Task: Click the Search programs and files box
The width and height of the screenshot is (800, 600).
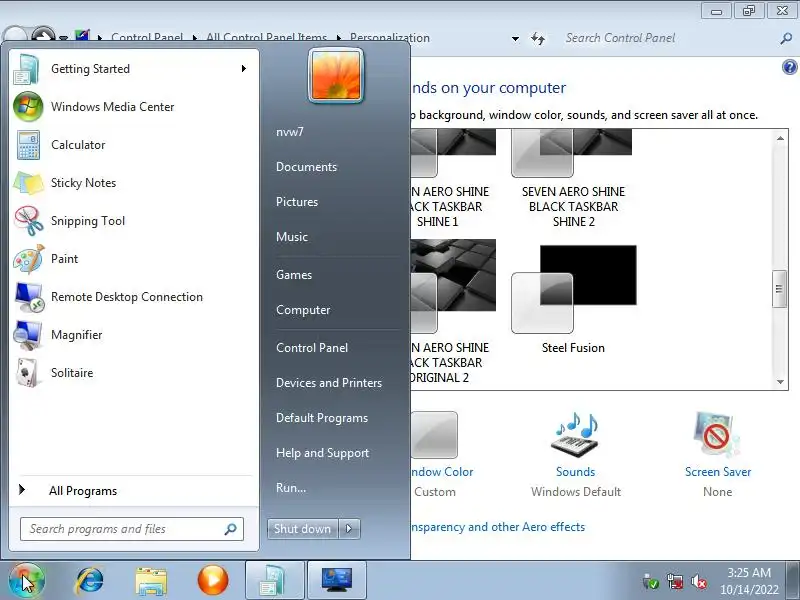Action: tap(132, 529)
